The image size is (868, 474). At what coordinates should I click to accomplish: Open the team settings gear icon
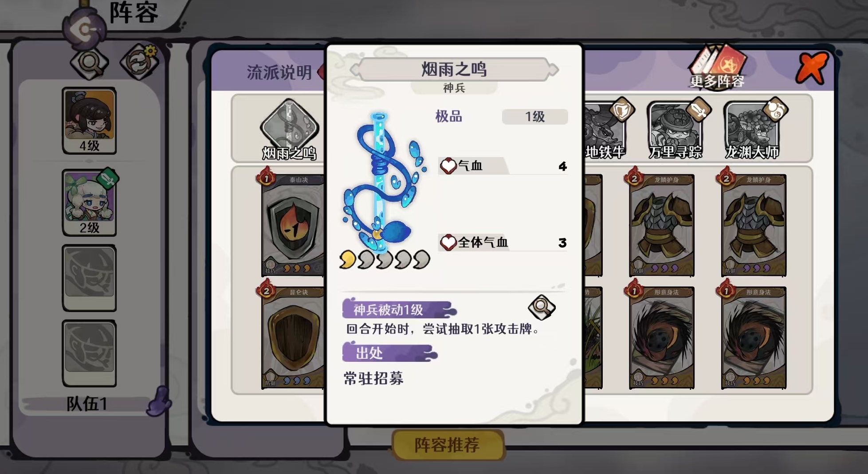tap(140, 62)
